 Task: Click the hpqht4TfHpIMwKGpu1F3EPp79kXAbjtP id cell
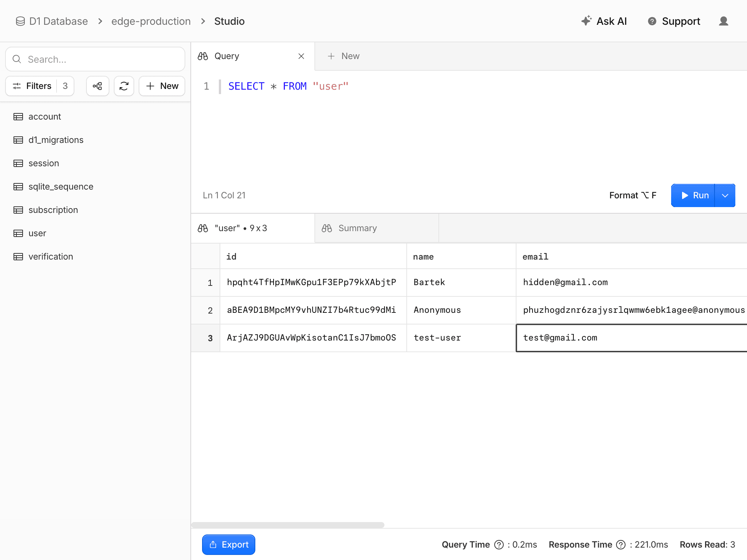pos(313,283)
